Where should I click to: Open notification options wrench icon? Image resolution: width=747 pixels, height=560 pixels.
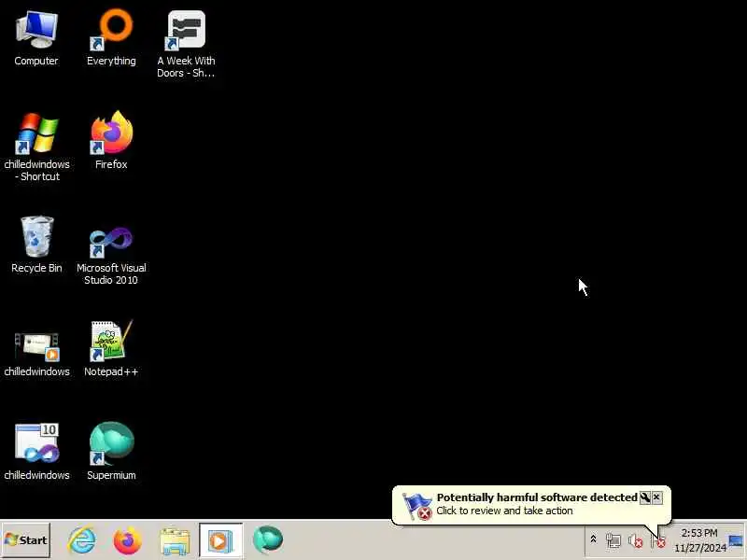click(645, 497)
